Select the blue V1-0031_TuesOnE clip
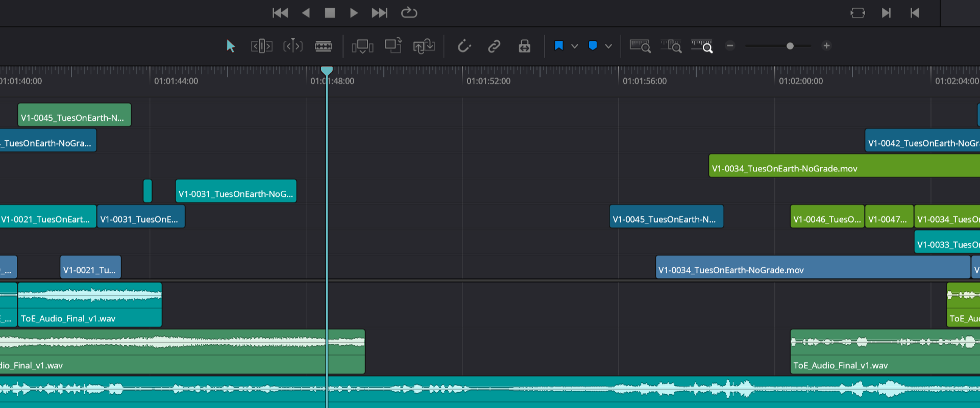Screen dimensions: 980x408 coord(141,217)
